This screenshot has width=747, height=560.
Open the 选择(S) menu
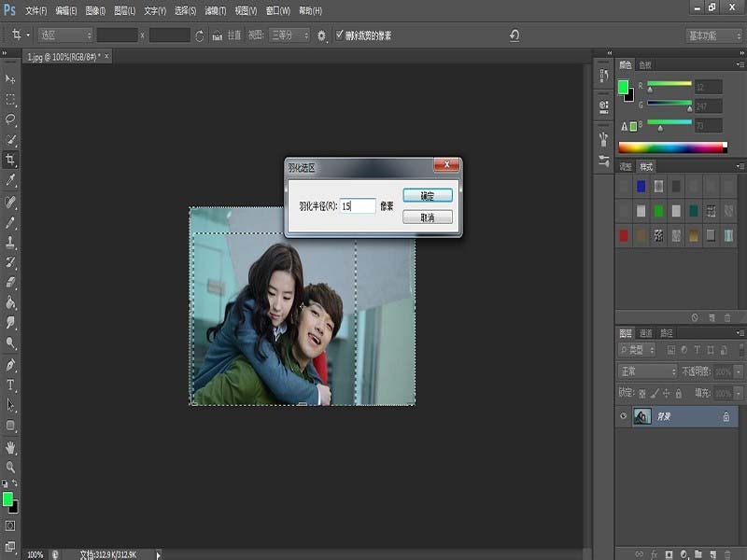coord(187,10)
